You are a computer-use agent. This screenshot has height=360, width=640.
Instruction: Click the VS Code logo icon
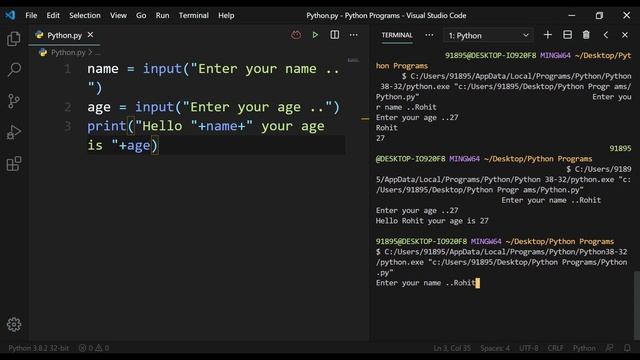[10, 16]
